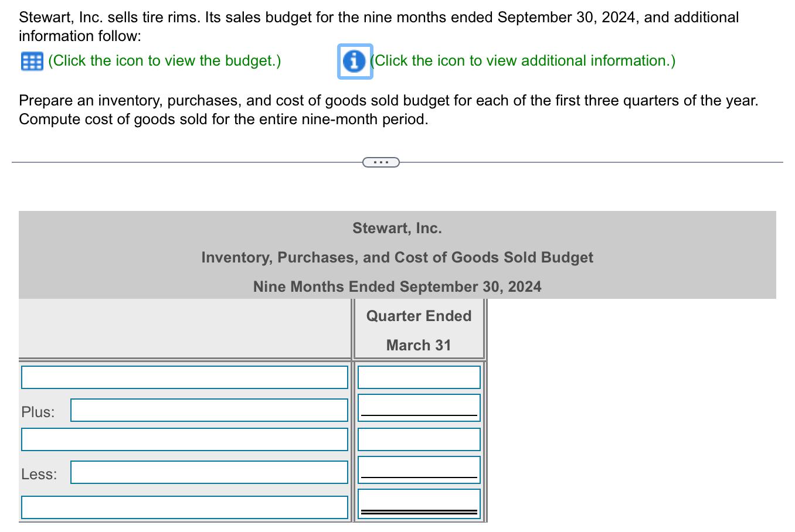Click the blue additional information icon

[354, 61]
